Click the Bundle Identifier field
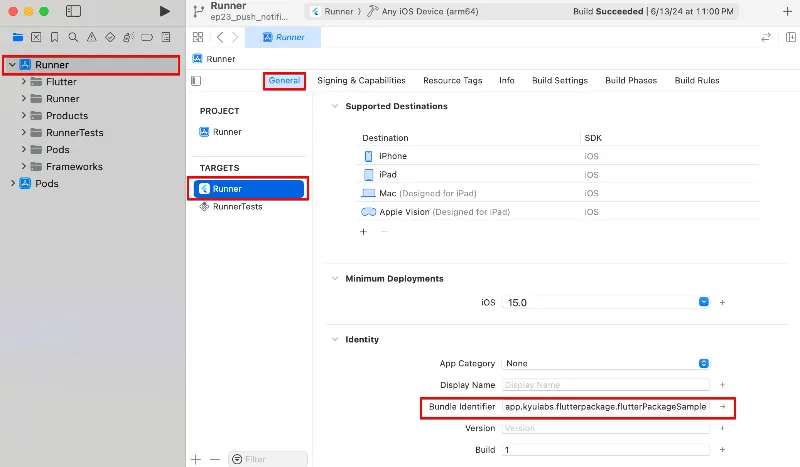The height and width of the screenshot is (467, 800). [606, 407]
